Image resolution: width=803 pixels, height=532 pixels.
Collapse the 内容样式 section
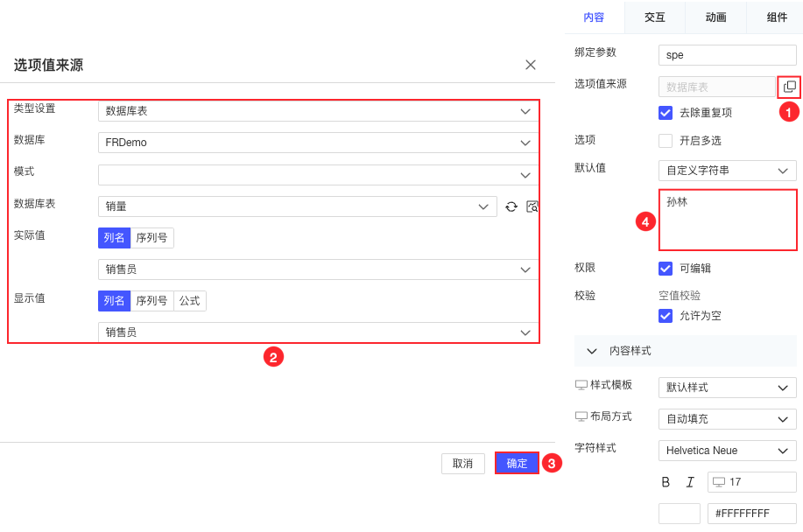click(x=592, y=351)
